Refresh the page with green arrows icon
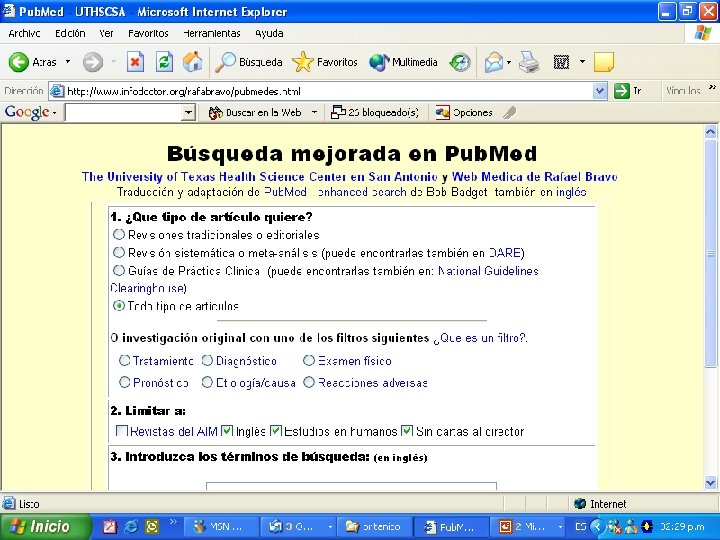720x540 pixels. [164, 62]
